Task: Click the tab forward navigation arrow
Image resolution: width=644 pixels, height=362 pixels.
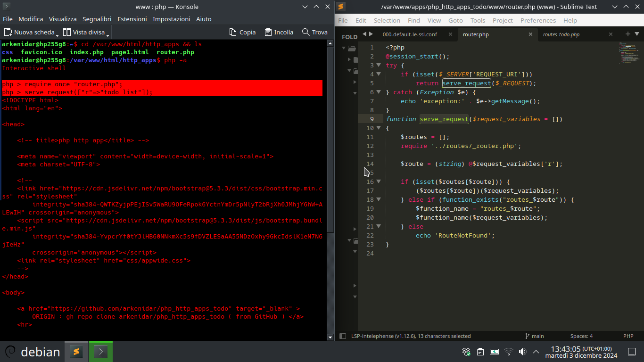Action: pos(371,34)
